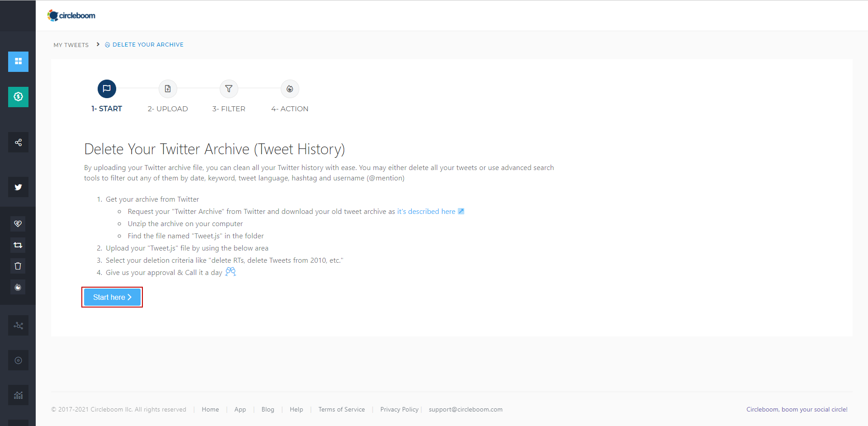This screenshot has height=426, width=868.
Task: Select the retweet icon in sidebar
Action: click(18, 245)
